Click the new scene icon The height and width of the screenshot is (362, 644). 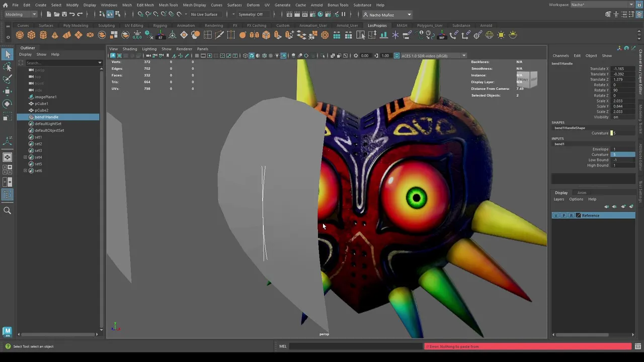pyautogui.click(x=49, y=15)
